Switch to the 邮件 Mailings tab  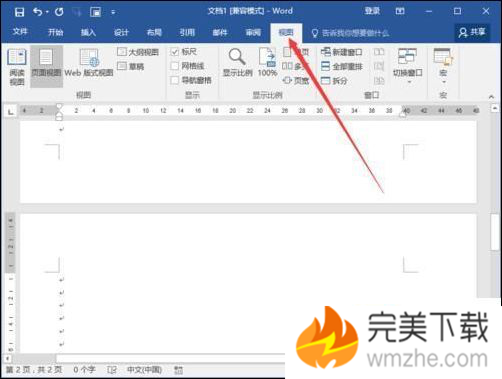tap(220, 32)
